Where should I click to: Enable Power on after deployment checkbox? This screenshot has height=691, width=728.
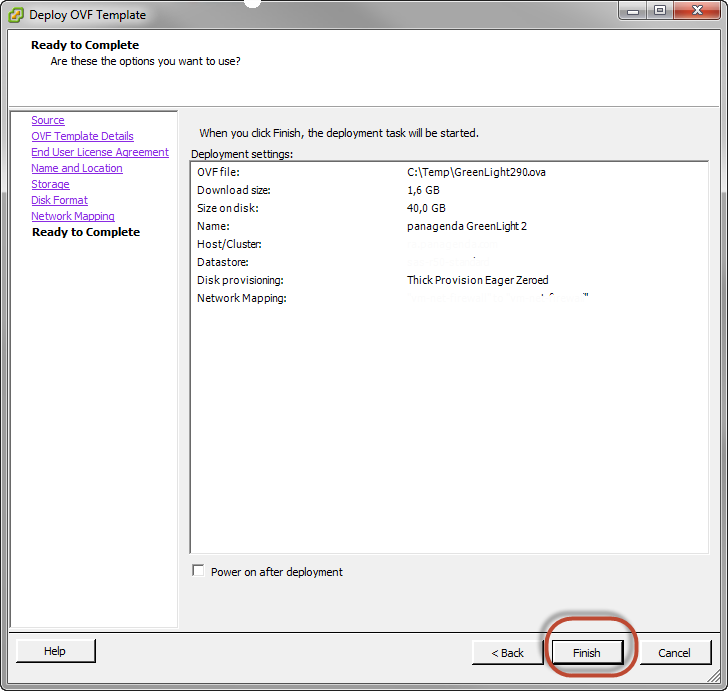tap(198, 571)
